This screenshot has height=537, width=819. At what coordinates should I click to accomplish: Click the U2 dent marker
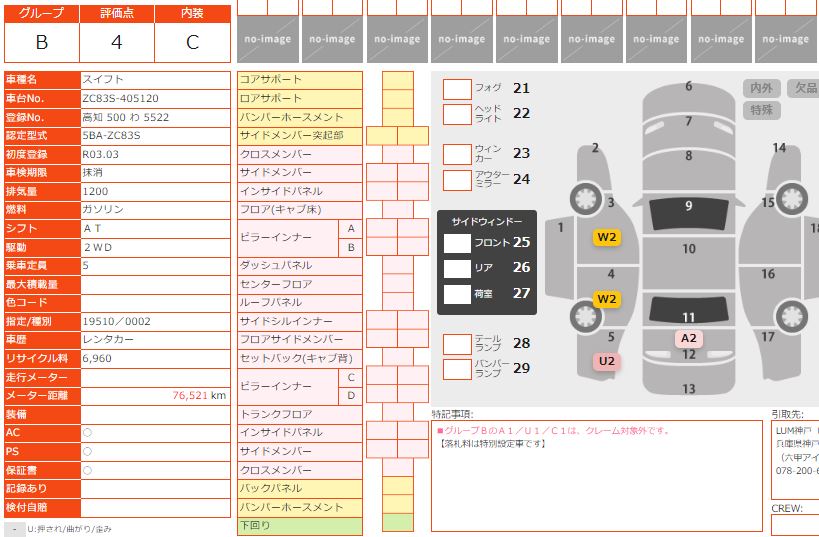coord(607,361)
